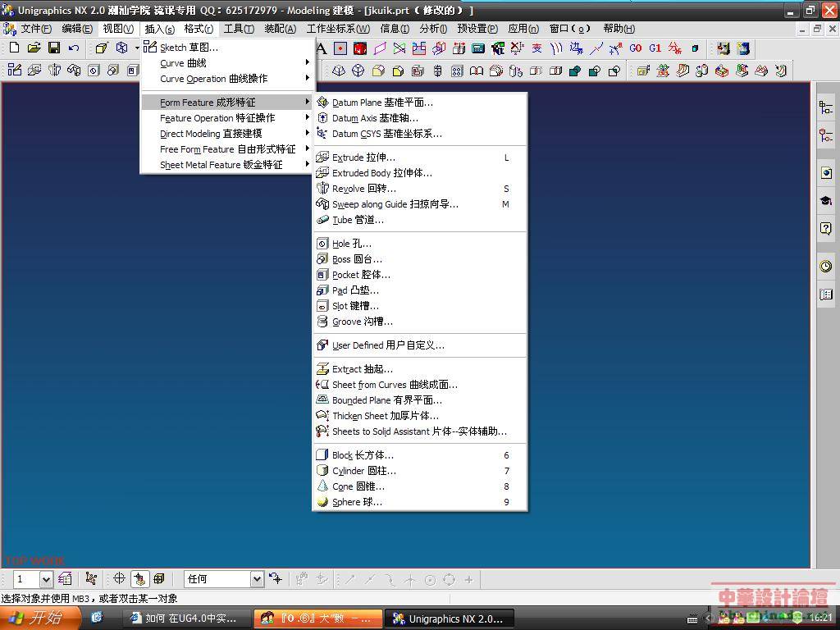
Task: Open the 分析 menu in the menu bar
Action: point(433,29)
